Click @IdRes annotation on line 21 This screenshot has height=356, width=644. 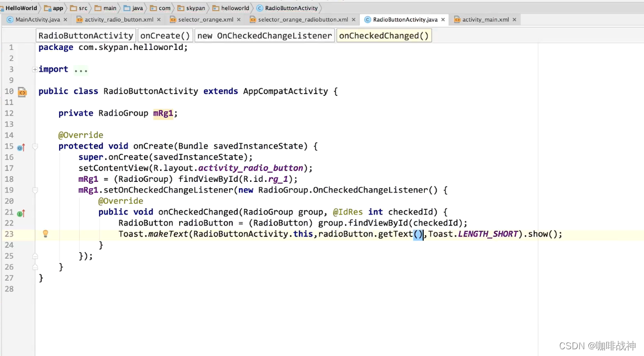click(x=347, y=212)
